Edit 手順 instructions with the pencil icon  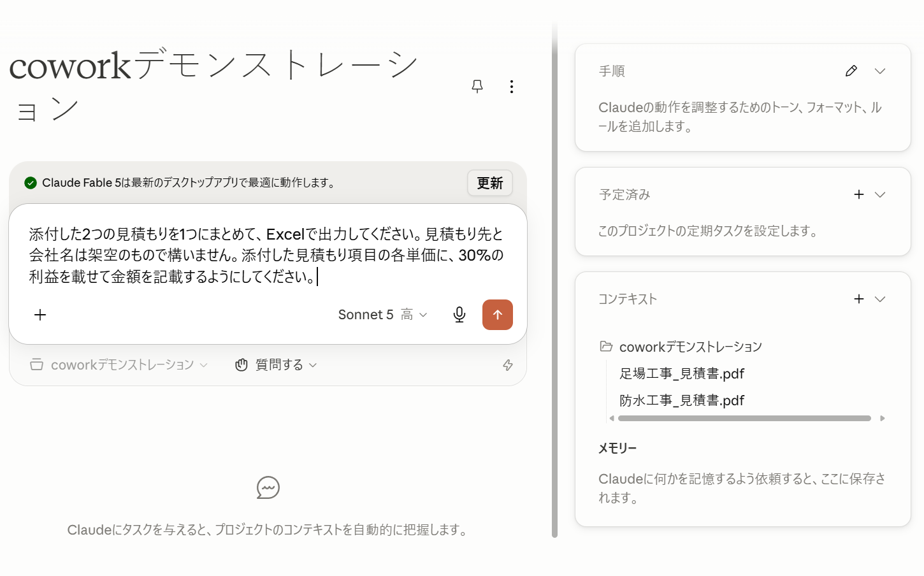pyautogui.click(x=851, y=71)
